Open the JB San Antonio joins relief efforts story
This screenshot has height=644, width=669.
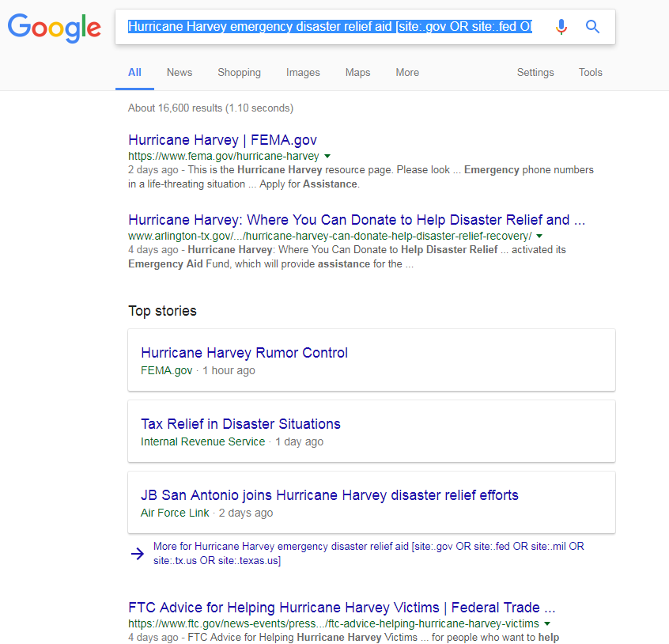click(x=330, y=495)
